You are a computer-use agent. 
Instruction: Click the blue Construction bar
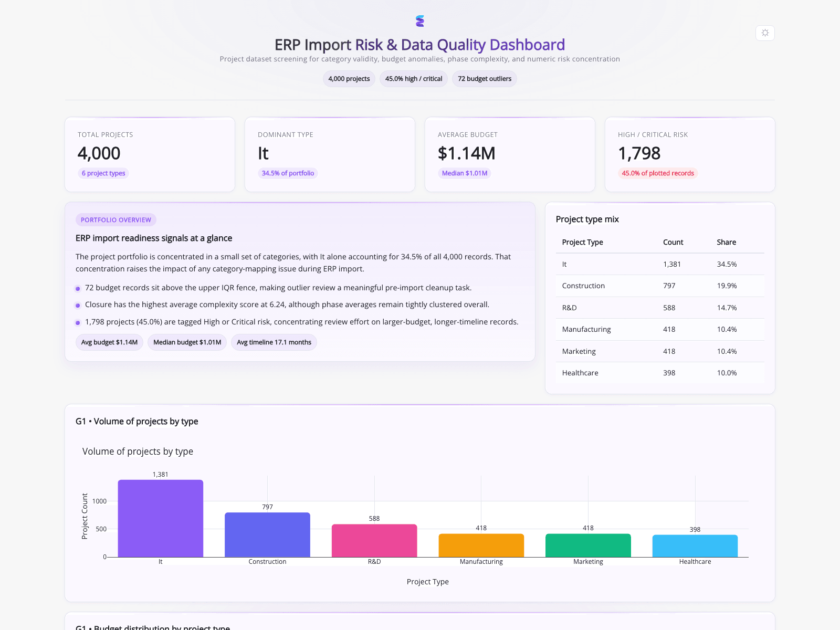point(267,535)
